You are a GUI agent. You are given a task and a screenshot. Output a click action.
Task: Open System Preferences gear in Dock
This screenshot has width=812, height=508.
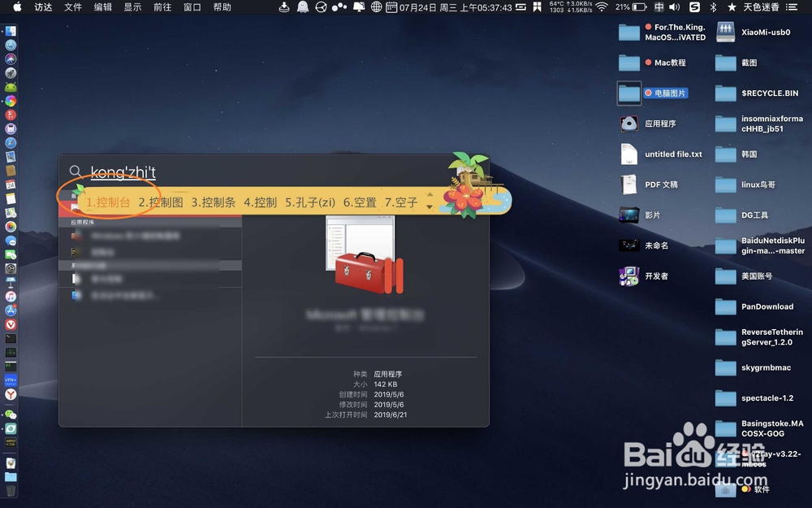[x=11, y=268]
